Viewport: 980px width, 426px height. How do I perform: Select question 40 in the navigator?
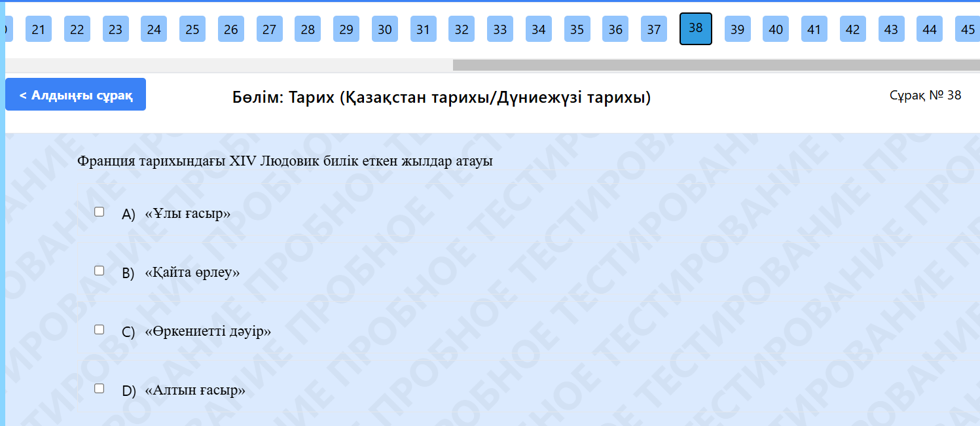(776, 29)
